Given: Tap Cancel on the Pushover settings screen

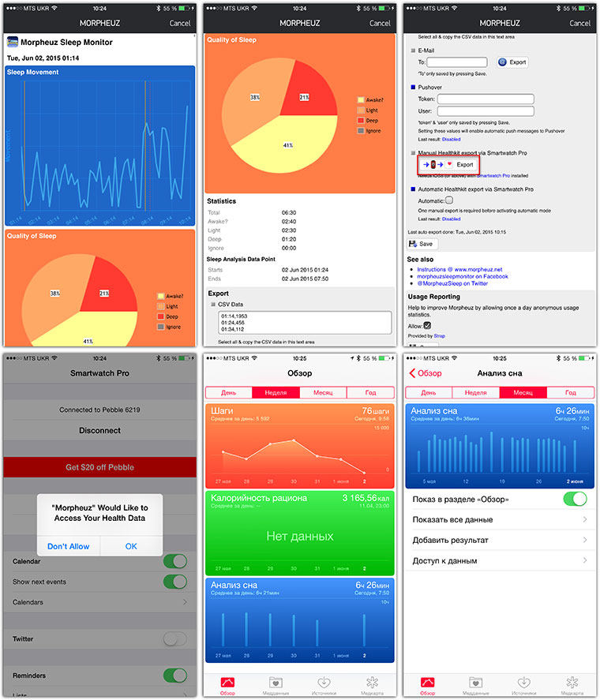Looking at the screenshot, I should pos(580,23).
